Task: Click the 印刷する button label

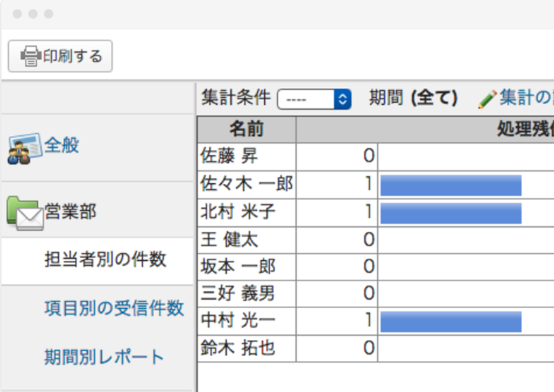Action: tap(72, 56)
